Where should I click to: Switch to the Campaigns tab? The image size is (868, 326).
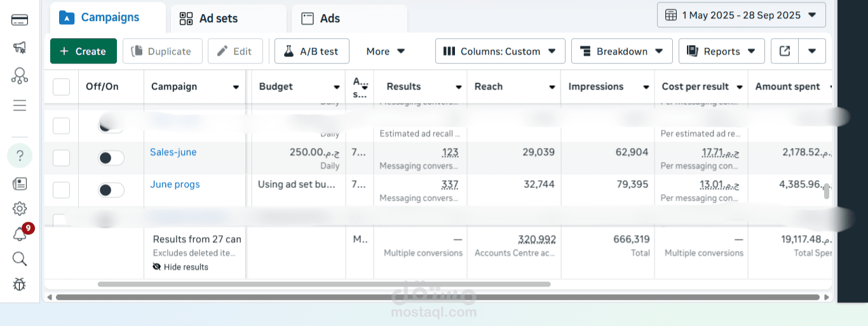108,18
